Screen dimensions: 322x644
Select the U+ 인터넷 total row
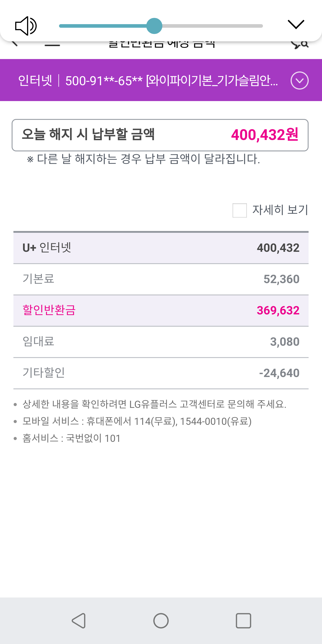tap(161, 248)
